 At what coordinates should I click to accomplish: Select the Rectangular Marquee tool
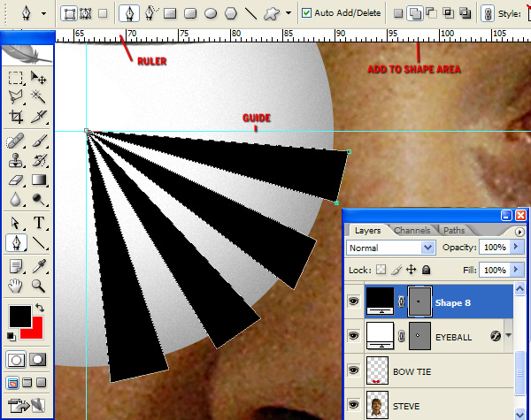tap(16, 78)
